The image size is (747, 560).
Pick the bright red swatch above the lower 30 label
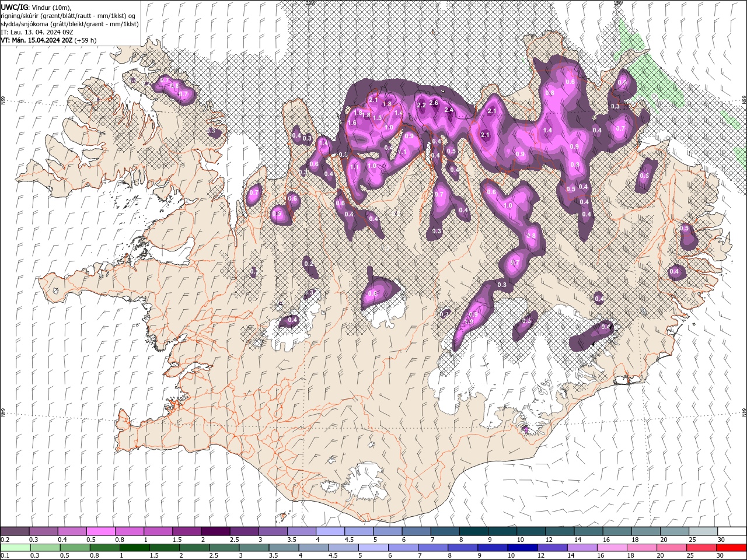click(x=731, y=547)
